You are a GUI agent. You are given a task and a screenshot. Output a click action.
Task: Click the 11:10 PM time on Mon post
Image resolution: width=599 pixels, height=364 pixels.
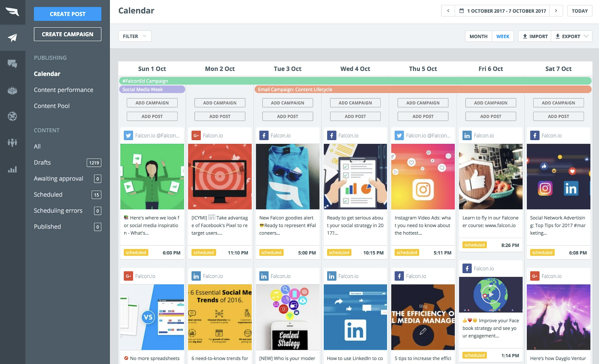point(238,253)
